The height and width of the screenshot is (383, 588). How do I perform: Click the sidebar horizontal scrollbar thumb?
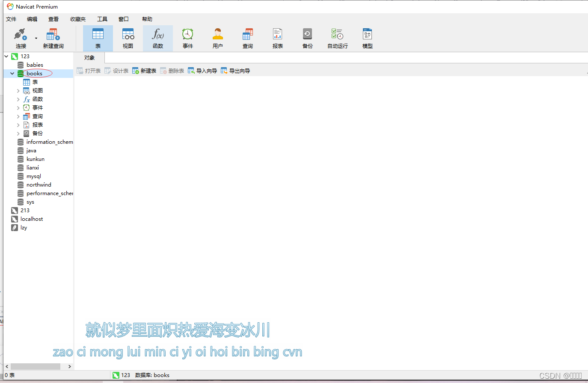(36, 366)
